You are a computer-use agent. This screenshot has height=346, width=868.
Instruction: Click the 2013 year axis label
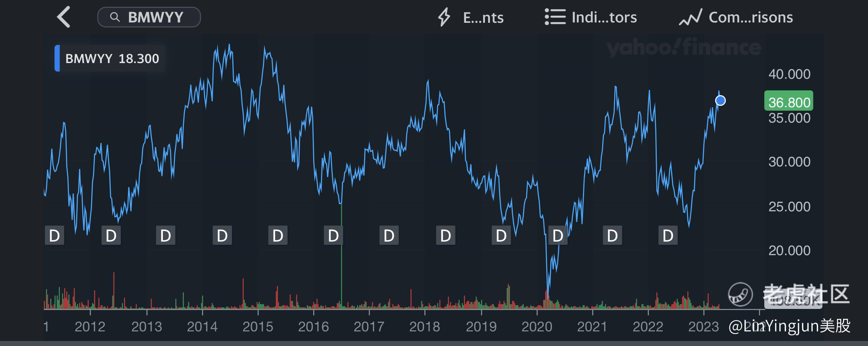point(146,326)
